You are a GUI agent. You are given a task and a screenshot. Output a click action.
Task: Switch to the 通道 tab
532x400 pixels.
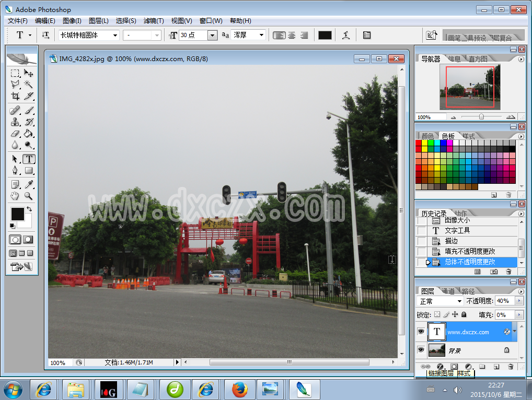(448, 291)
